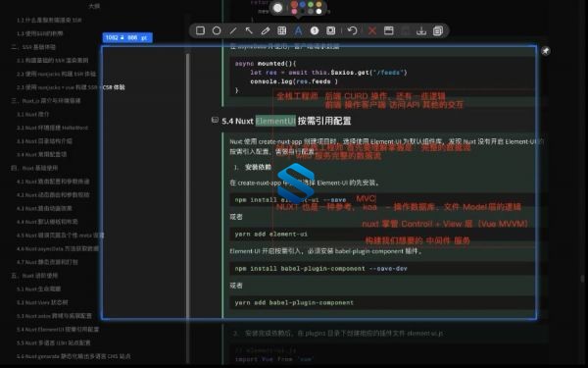
Task: Click the 1082 x 666 pt size label
Action: [127, 37]
